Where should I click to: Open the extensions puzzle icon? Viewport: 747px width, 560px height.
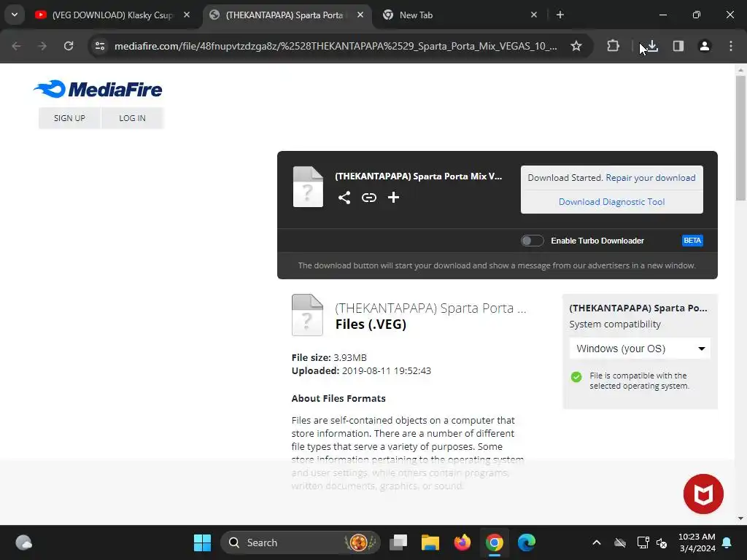tap(613, 46)
